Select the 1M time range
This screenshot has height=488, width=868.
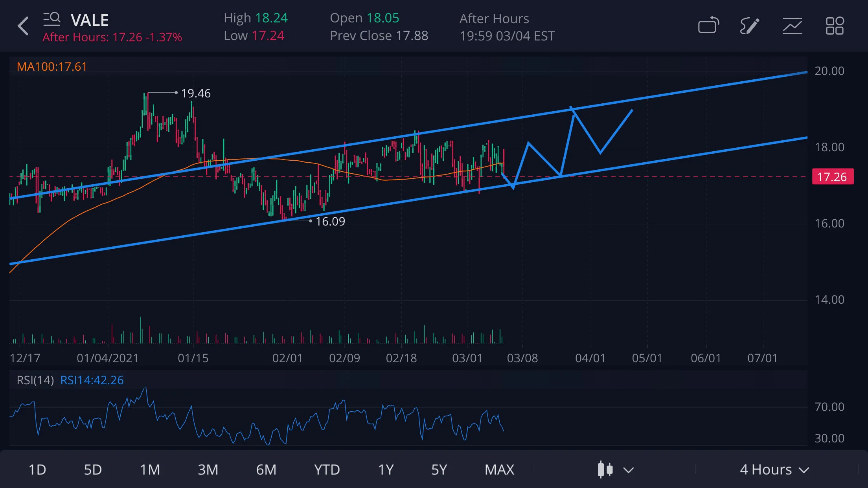[x=150, y=470]
